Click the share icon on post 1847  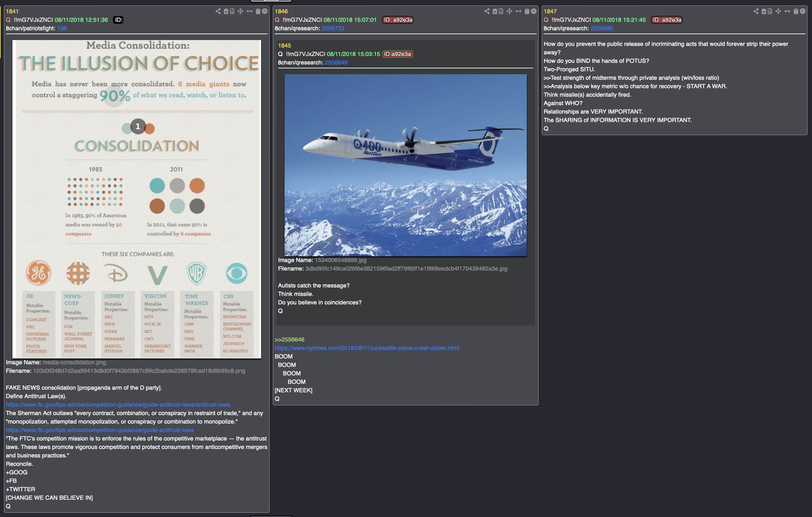click(756, 11)
